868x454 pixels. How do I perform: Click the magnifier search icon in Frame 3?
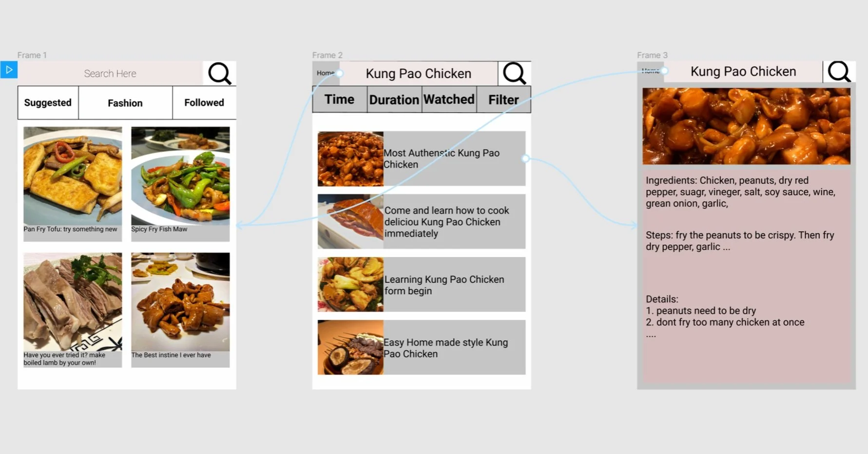(x=839, y=71)
